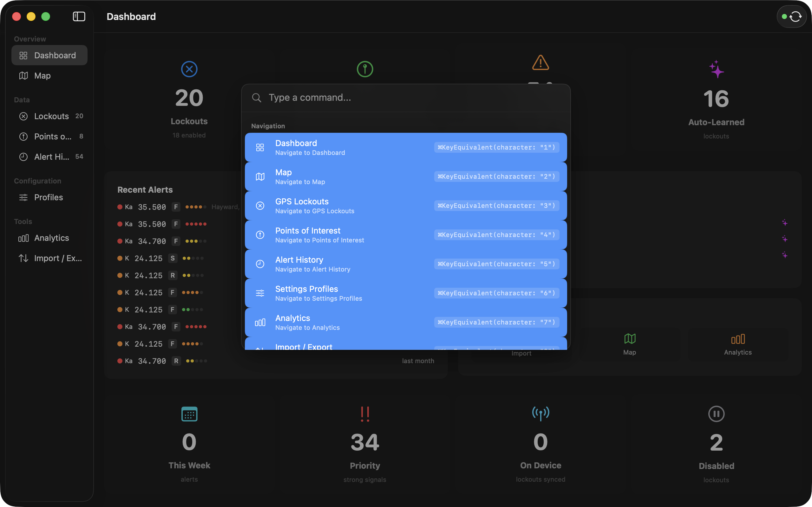Select Dashboard in the sidebar
This screenshot has width=812, height=507.
pyautogui.click(x=49, y=55)
